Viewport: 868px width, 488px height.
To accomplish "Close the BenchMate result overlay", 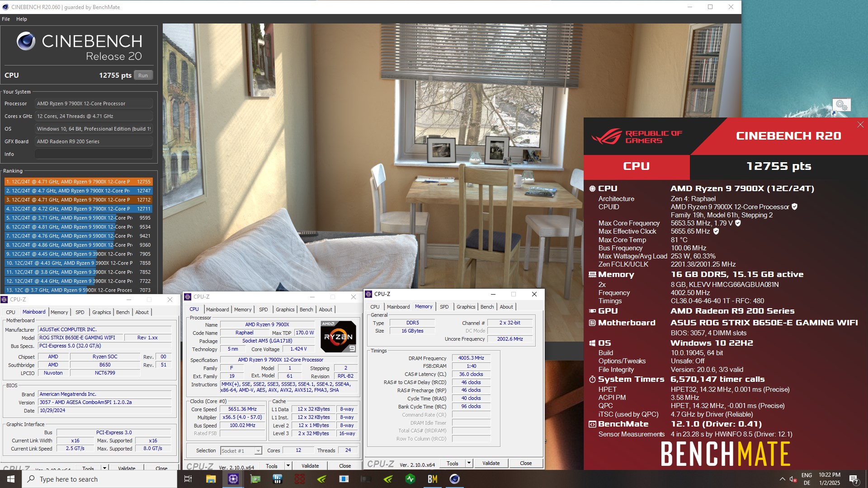I will click(860, 125).
